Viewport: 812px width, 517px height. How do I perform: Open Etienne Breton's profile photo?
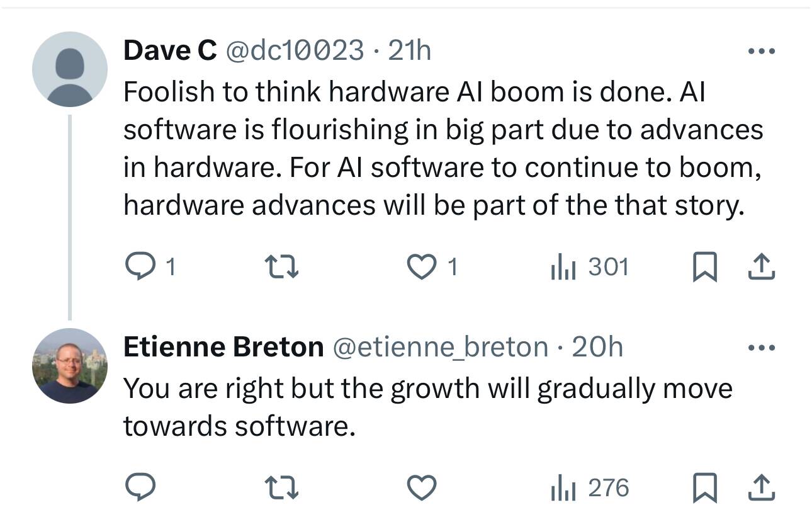[70, 366]
